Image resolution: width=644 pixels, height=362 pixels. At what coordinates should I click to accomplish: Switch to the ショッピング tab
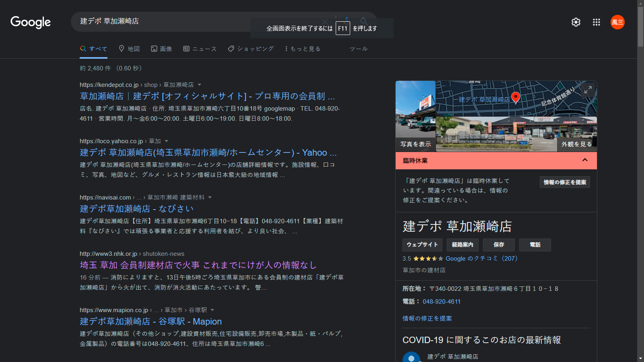point(251,49)
